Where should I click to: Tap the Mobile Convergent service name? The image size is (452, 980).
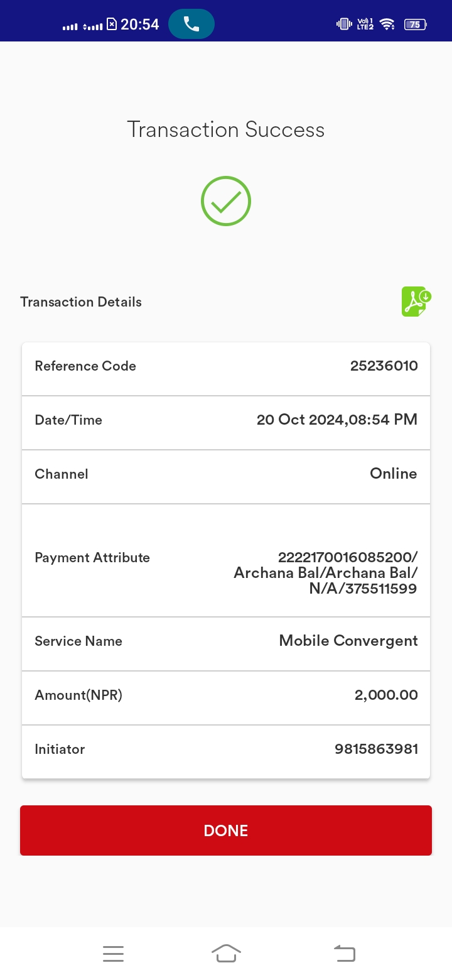pos(348,641)
